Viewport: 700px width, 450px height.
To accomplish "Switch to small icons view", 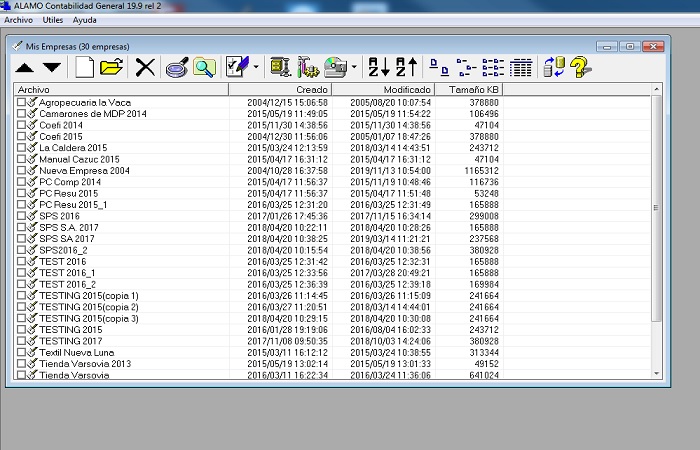I will [467, 67].
